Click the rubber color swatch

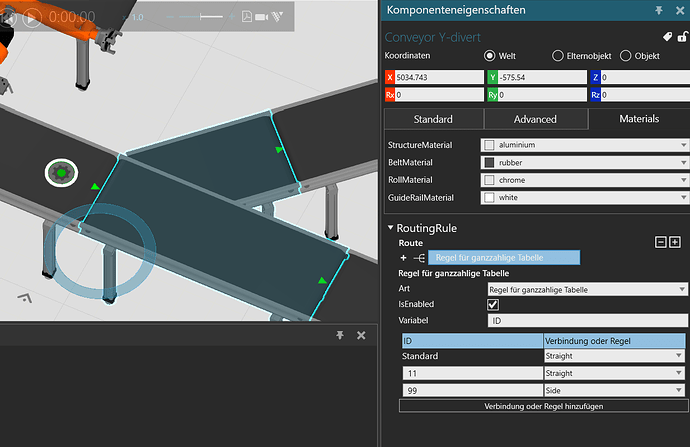point(489,162)
